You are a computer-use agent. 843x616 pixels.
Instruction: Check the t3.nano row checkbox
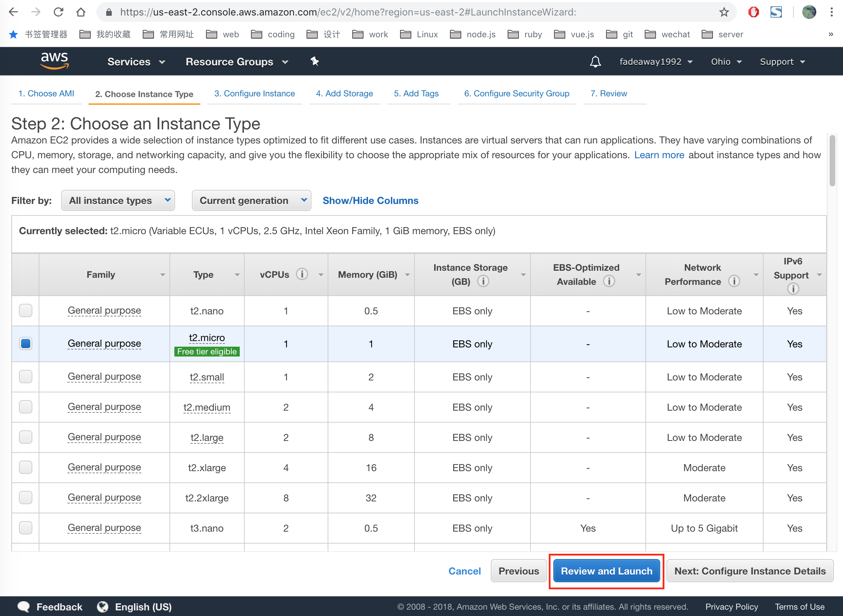(x=26, y=528)
